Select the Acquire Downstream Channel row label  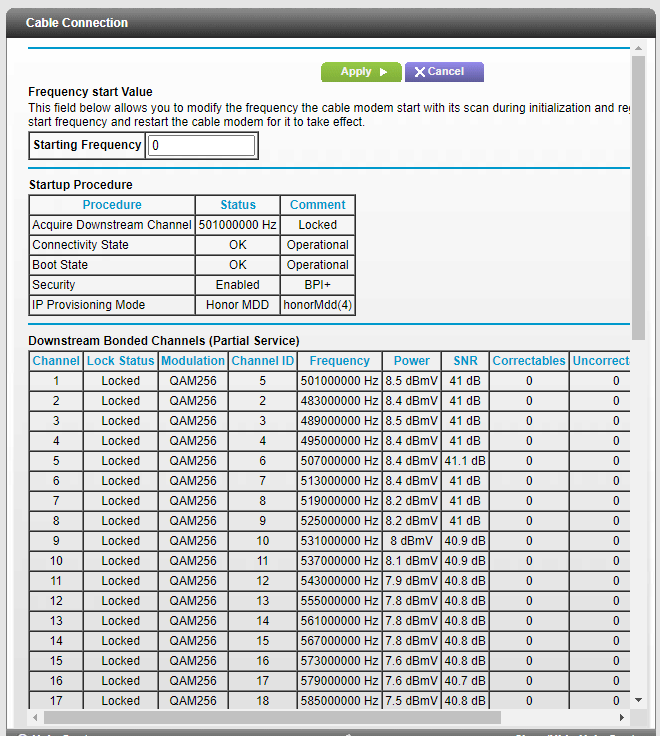click(112, 225)
